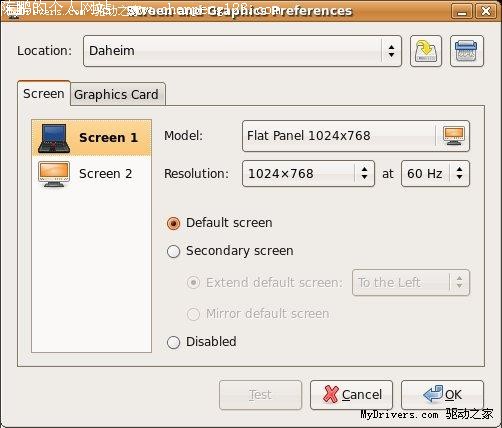
Task: Select the Disabled radio button
Action: coord(173,342)
